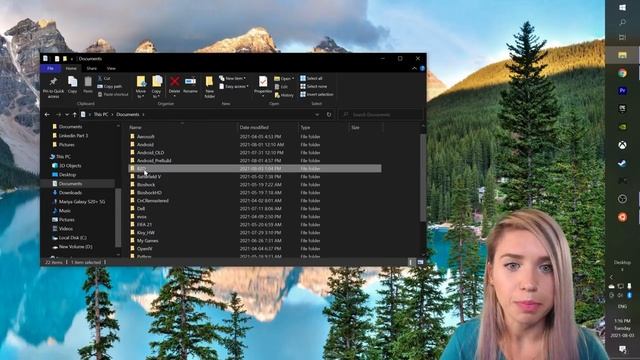
Task: Select Desktop in navigation pane
Action: [x=64, y=175]
